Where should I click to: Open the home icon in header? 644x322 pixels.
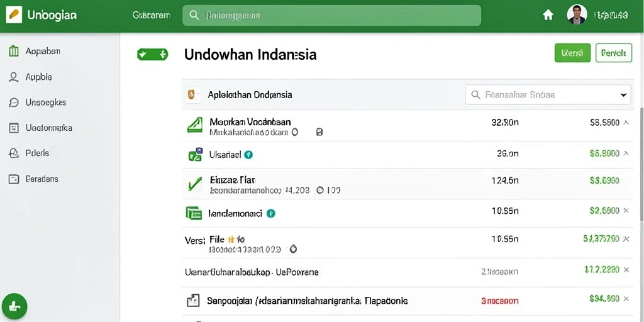pos(548,15)
